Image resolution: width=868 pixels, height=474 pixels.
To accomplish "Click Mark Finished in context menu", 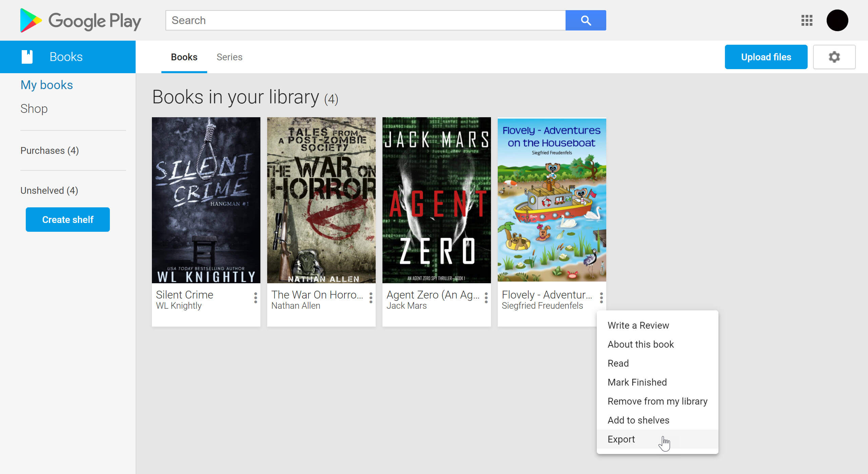I will coord(637,383).
